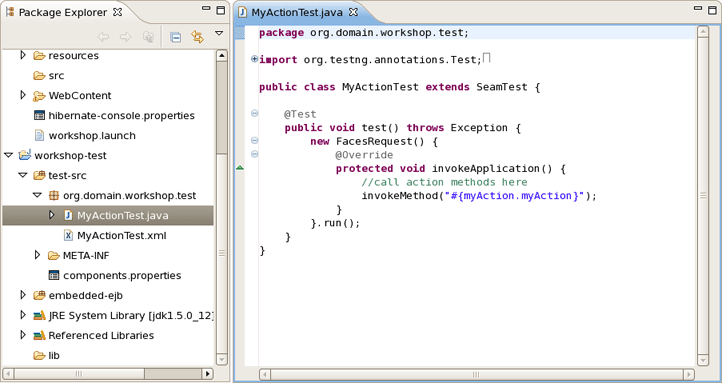The width and height of the screenshot is (722, 383).
Task: Expand the embedded-ejb folder
Action: tap(23, 295)
